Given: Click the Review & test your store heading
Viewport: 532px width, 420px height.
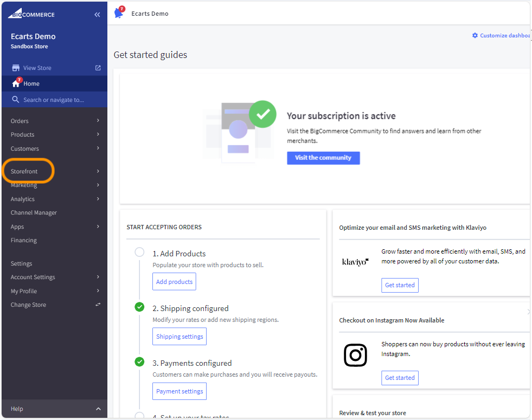Looking at the screenshot, I should coord(373,413).
